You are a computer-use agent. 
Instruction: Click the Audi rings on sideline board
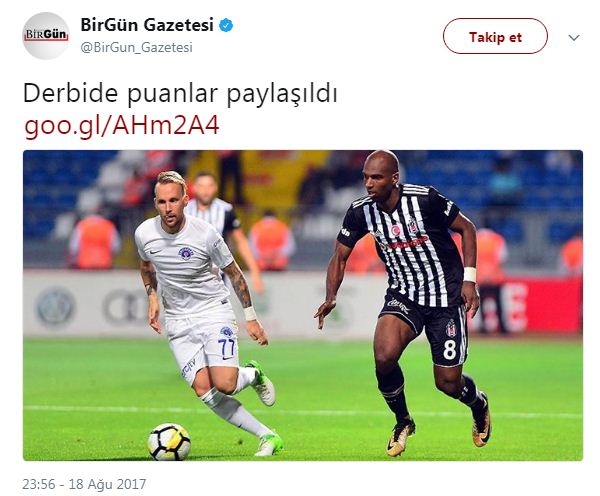tap(121, 306)
